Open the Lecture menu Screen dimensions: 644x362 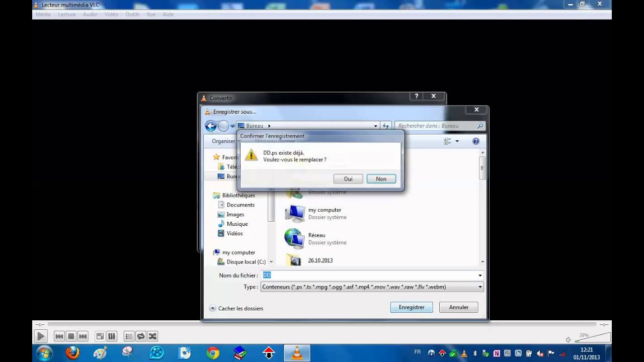click(x=67, y=15)
